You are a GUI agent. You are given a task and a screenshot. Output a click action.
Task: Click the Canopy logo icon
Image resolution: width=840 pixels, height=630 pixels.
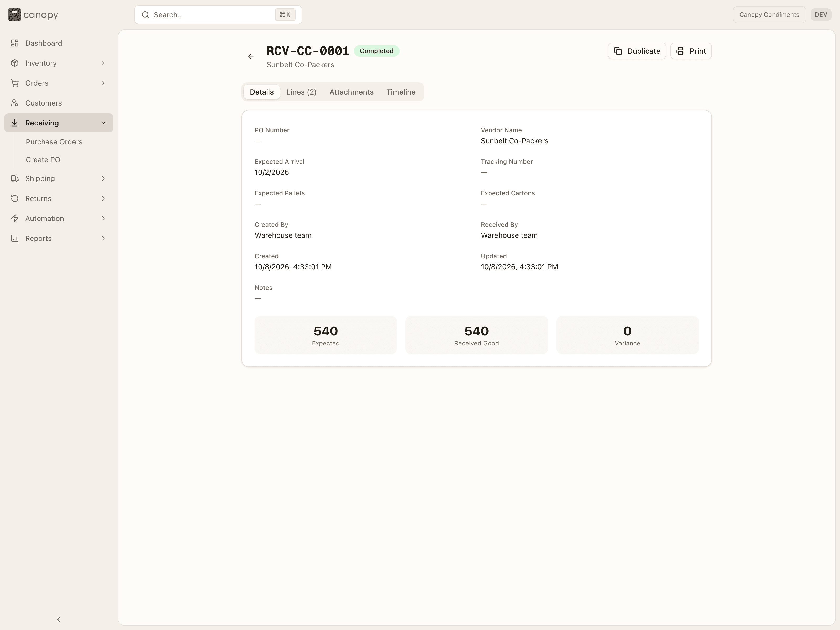(x=14, y=15)
